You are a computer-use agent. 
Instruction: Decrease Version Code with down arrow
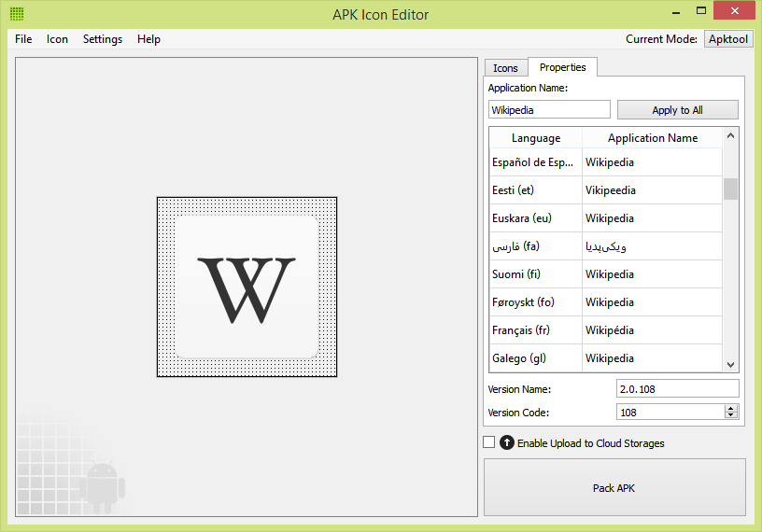(x=731, y=416)
